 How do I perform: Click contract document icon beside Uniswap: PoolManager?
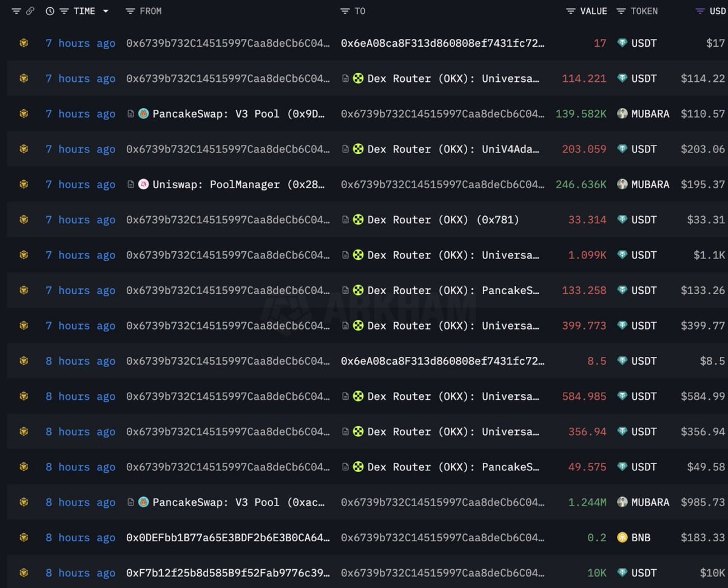[x=130, y=184]
